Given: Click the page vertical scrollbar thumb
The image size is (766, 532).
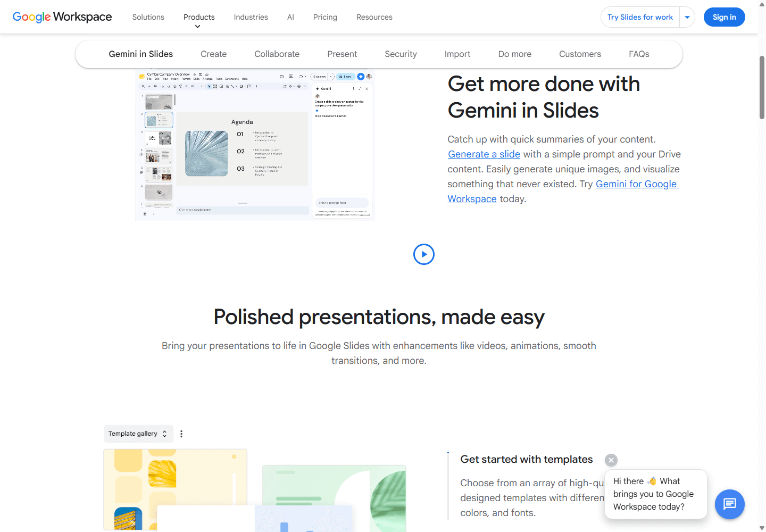Looking at the screenshot, I should click(x=762, y=87).
